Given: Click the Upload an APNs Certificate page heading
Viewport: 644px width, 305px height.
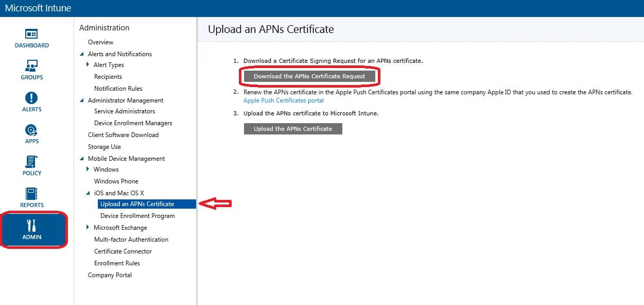Looking at the screenshot, I should pos(271,29).
